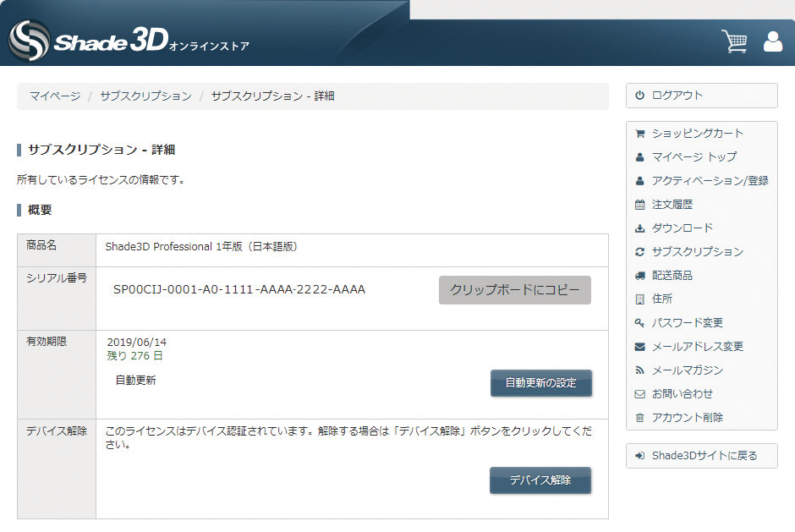
Task: Click the このライセンスはデバイス認証されています notice text
Action: tap(348, 437)
